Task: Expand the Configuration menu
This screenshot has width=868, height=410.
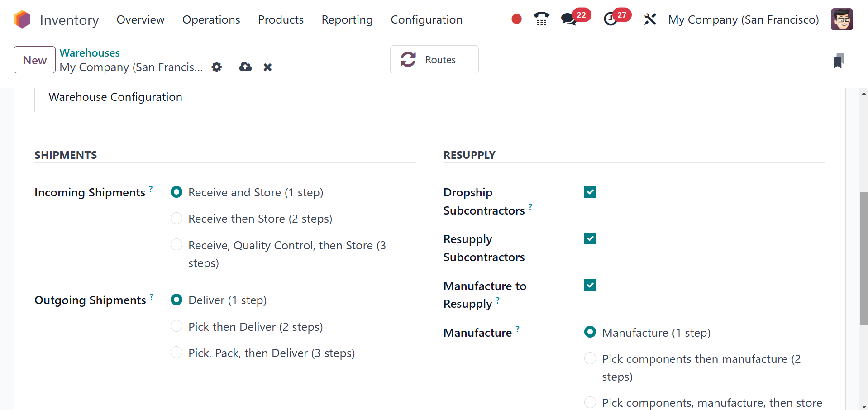Action: point(426,19)
